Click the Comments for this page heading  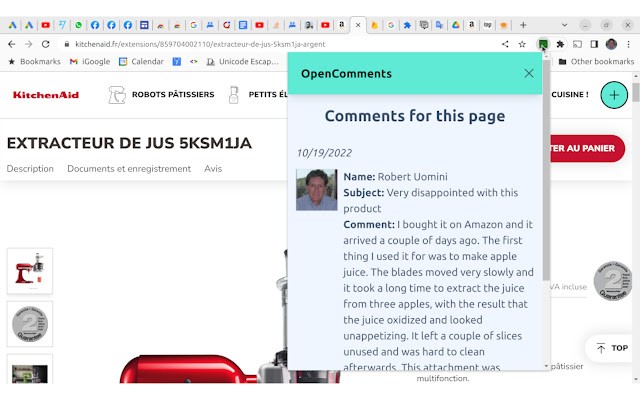coord(415,116)
